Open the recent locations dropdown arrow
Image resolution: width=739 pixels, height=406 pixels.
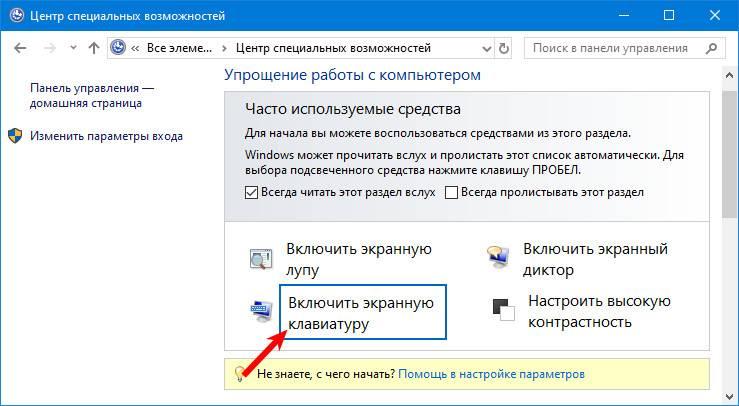coord(74,48)
